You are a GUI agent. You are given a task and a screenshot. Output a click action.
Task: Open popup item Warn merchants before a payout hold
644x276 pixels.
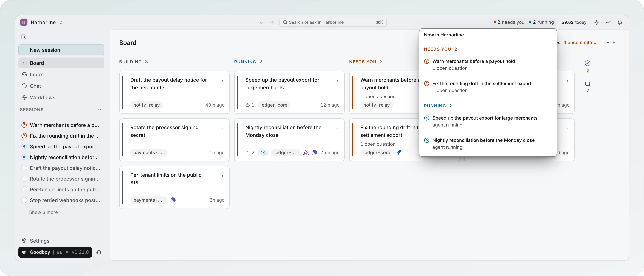click(x=488, y=65)
